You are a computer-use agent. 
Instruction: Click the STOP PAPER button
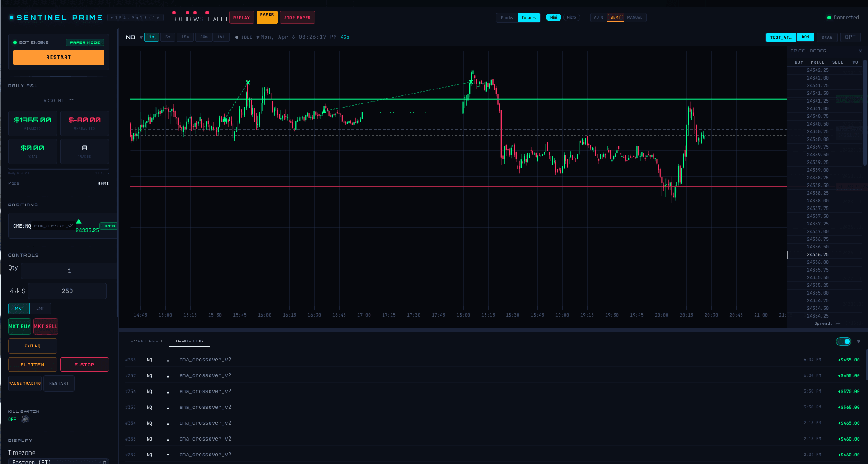pyautogui.click(x=297, y=18)
